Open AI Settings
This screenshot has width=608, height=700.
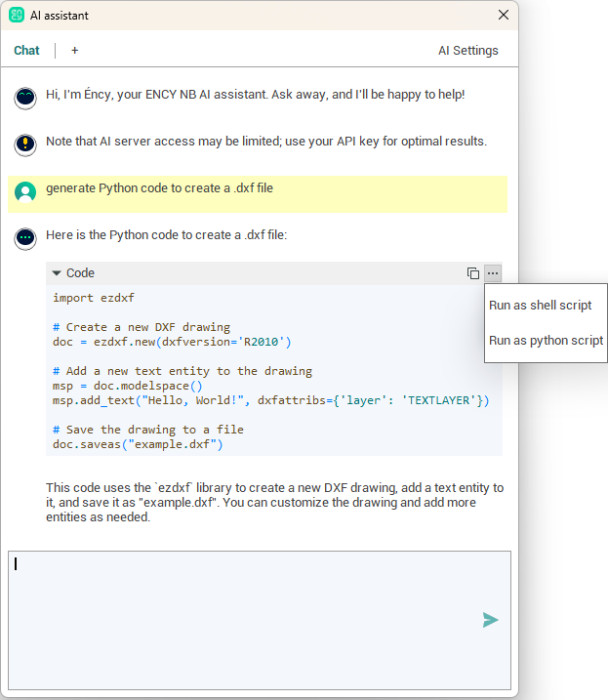pyautogui.click(x=467, y=51)
